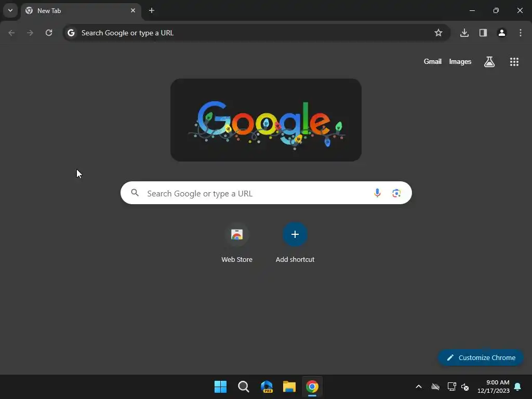The width and height of the screenshot is (532, 399).
Task: Open the profile avatar menu
Action: [502, 33]
